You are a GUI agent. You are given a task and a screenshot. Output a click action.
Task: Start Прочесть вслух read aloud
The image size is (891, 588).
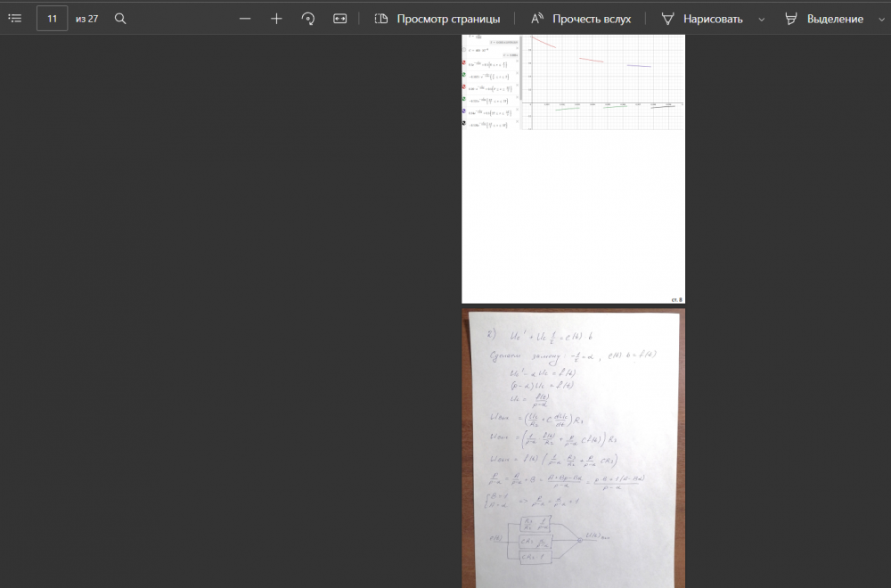pos(581,19)
